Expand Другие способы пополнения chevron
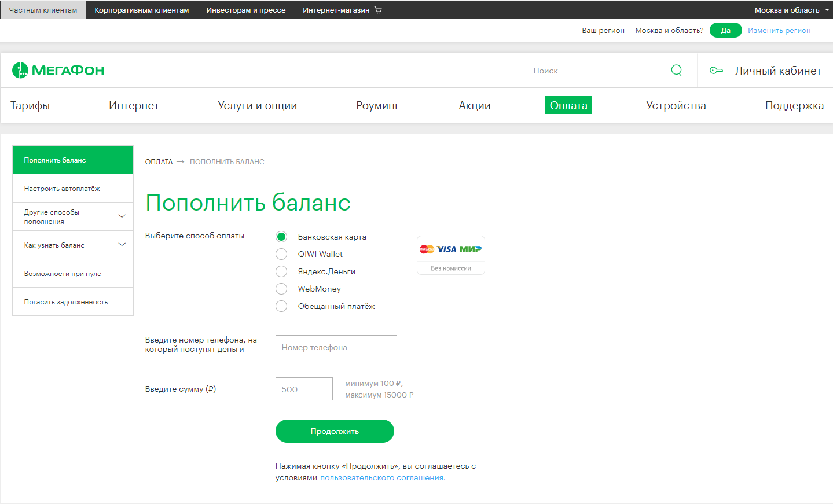Screen dimensions: 833x504 122,216
